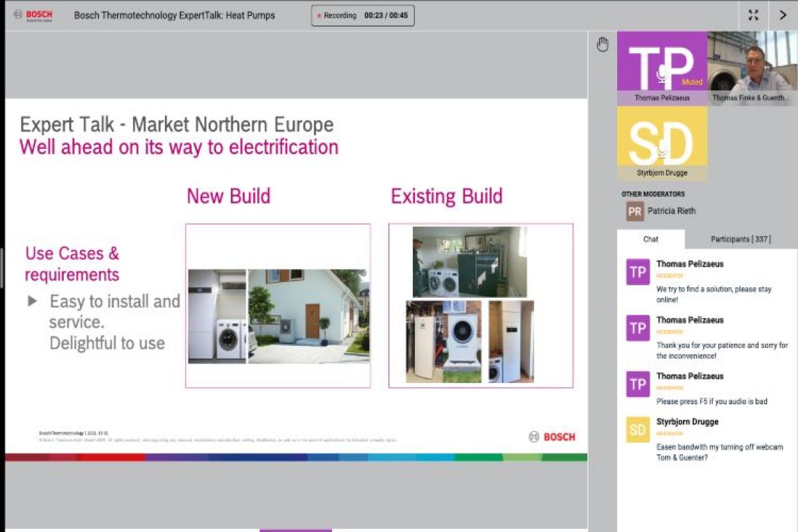Click the 'We try to find a solution' message
Image resolution: width=798 pixels, height=532 pixels.
pos(714,295)
